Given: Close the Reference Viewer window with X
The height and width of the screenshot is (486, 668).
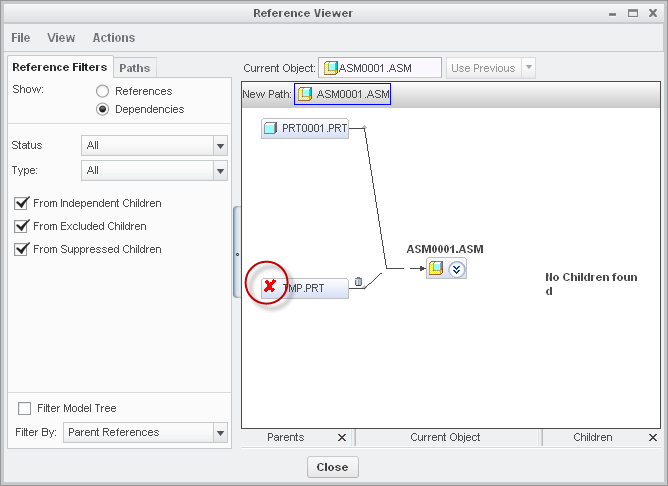Looking at the screenshot, I should [x=653, y=13].
